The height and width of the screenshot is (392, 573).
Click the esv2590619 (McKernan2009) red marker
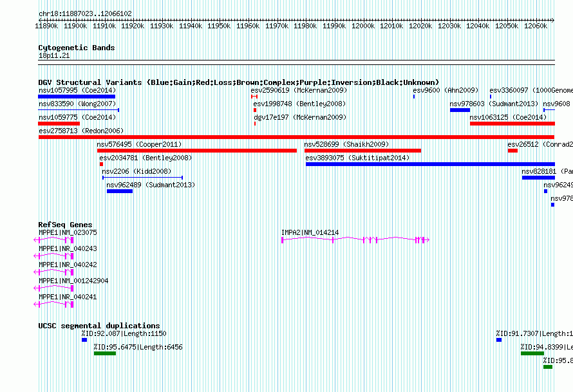(254, 97)
